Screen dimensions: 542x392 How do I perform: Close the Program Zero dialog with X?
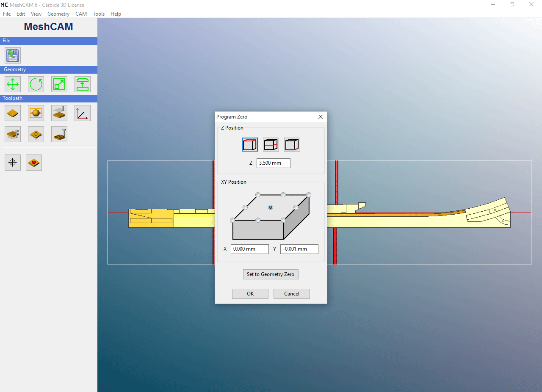click(320, 117)
